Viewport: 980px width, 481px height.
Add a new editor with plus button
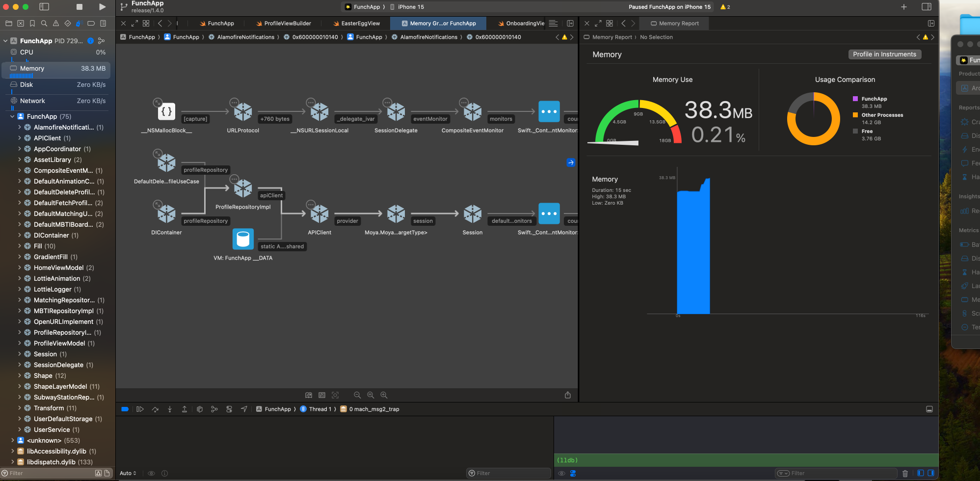pos(904,7)
